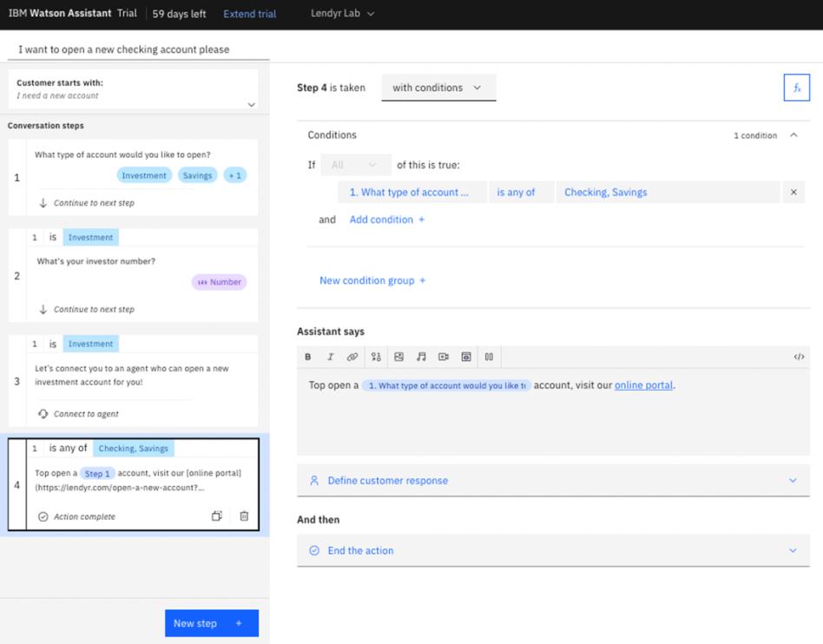823x644 pixels.
Task: Open the Lendyr Lab workspace dropdown
Action: [342, 14]
